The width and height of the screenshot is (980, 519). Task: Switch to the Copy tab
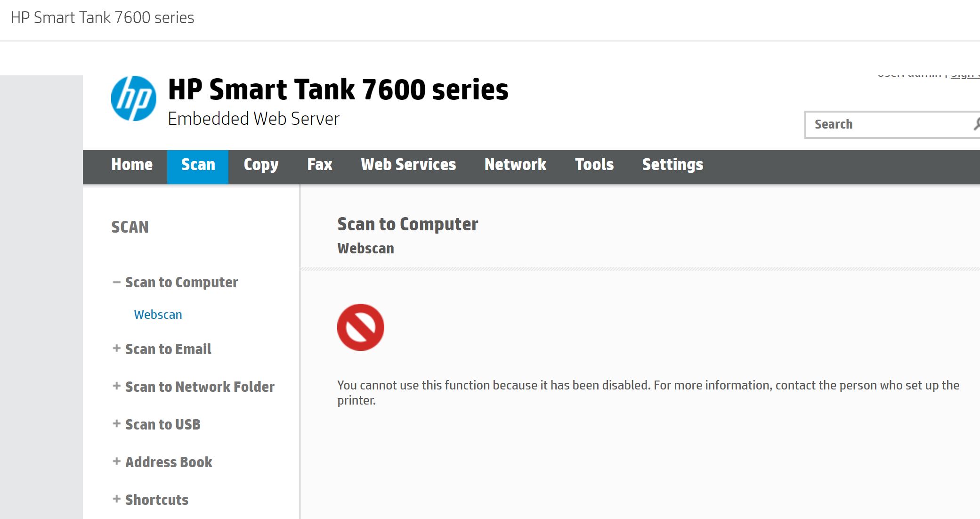(x=261, y=164)
